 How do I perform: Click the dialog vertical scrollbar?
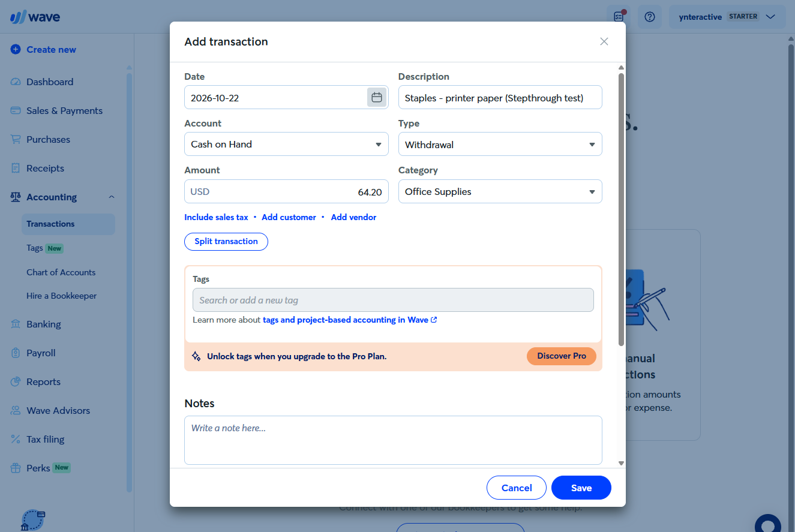[622, 209]
